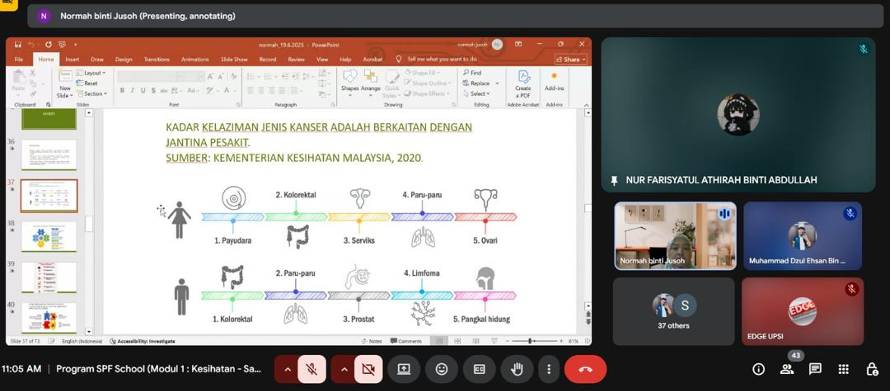Click the Share button in PowerPoint
The image size is (891, 391).
tap(571, 59)
